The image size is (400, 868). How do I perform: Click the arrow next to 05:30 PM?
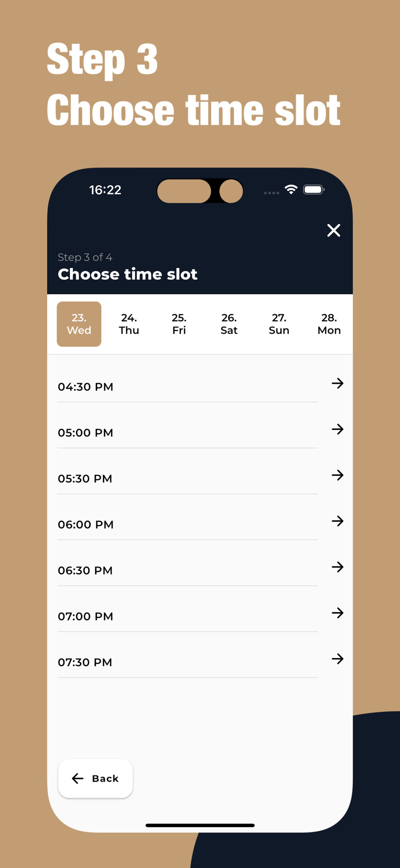(337, 475)
